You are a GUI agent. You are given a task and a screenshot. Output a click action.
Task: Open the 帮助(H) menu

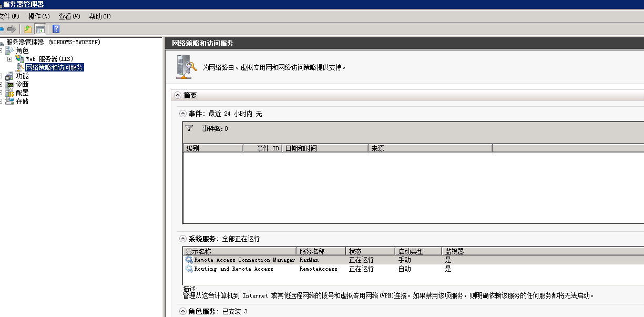pyautogui.click(x=100, y=16)
